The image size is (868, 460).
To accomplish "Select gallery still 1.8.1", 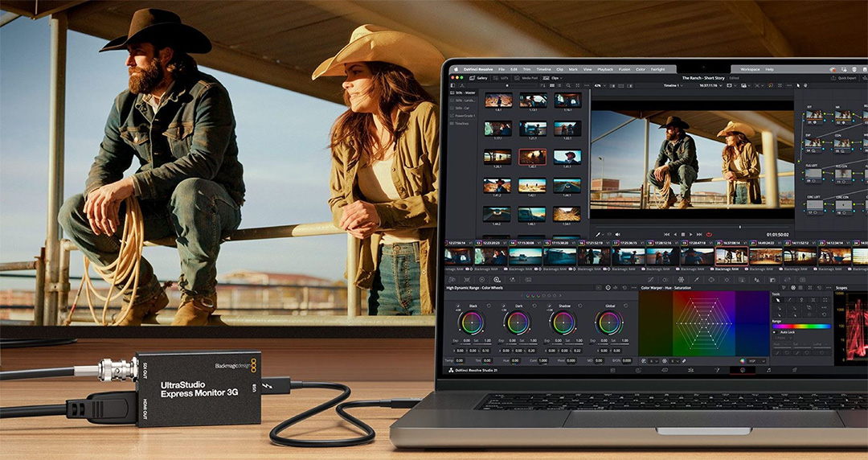I will (x=497, y=100).
